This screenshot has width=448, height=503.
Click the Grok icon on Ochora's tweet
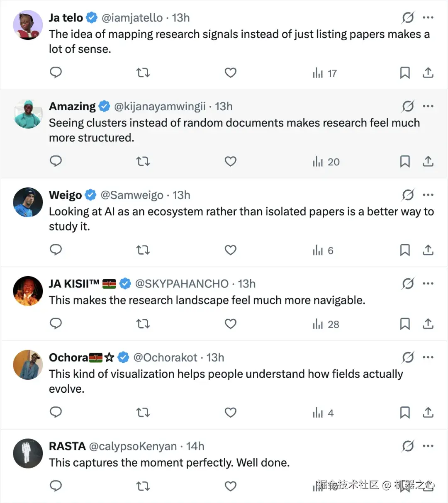[x=408, y=357]
